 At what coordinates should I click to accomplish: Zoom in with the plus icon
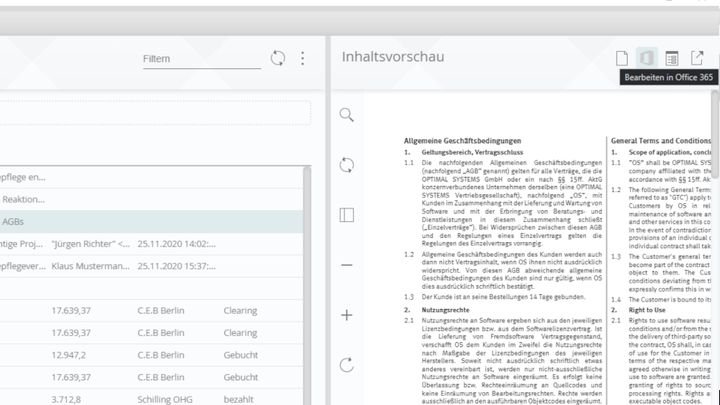tap(347, 315)
